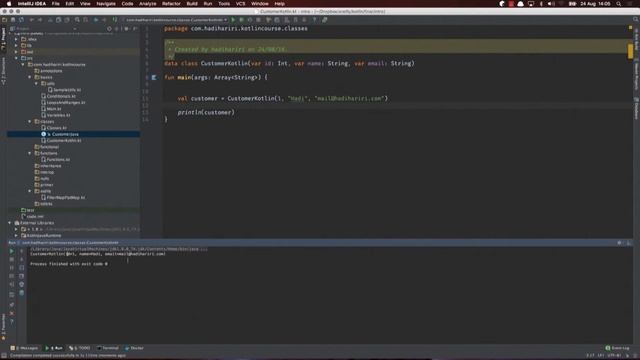Image resolution: width=640 pixels, height=360 pixels.
Task: Click the up arrow in Run console
Action: [22, 251]
